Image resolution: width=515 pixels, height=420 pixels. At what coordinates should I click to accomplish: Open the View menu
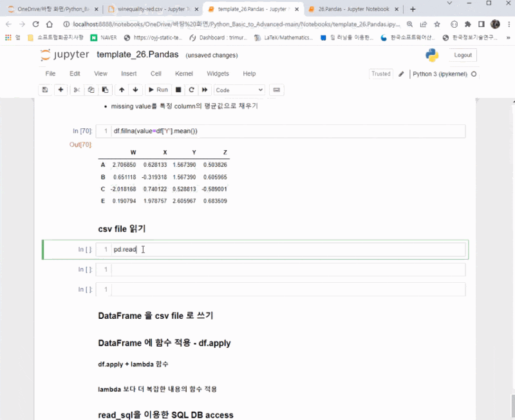pos(100,73)
